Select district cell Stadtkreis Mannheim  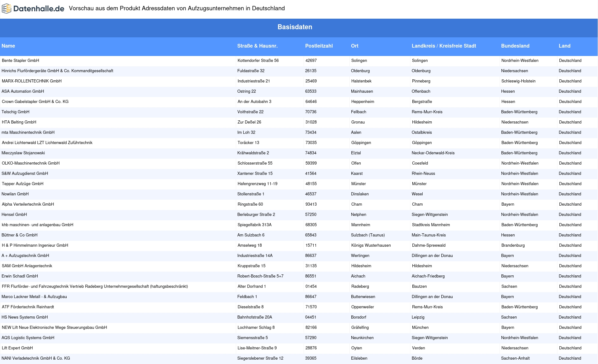(x=431, y=225)
